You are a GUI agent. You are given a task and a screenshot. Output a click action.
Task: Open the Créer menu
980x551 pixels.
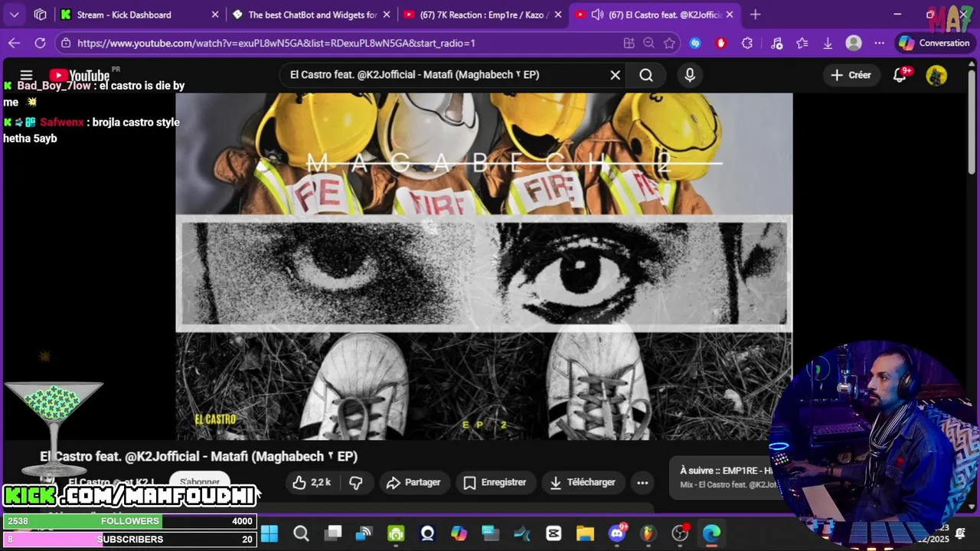[x=851, y=75]
